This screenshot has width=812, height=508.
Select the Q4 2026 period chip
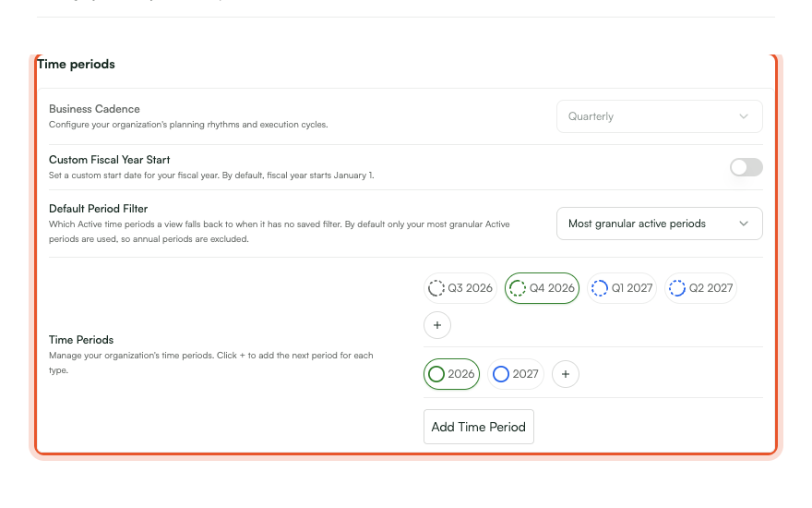click(542, 287)
